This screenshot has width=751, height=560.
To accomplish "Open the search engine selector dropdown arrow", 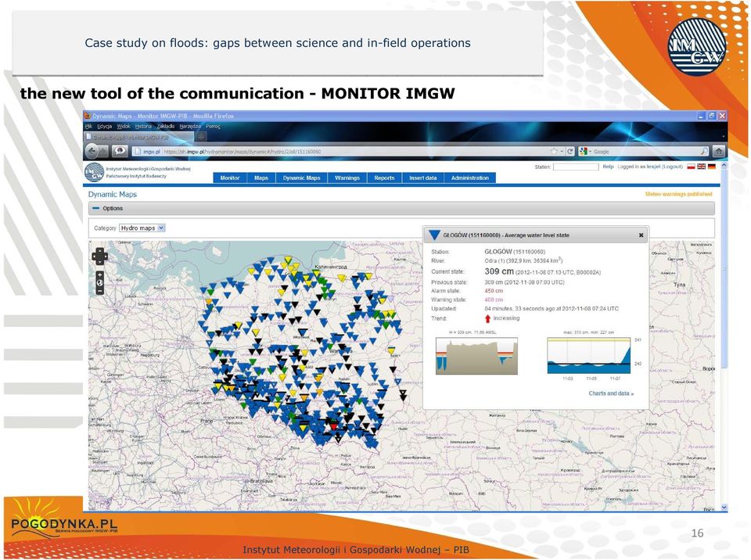I will (x=591, y=152).
